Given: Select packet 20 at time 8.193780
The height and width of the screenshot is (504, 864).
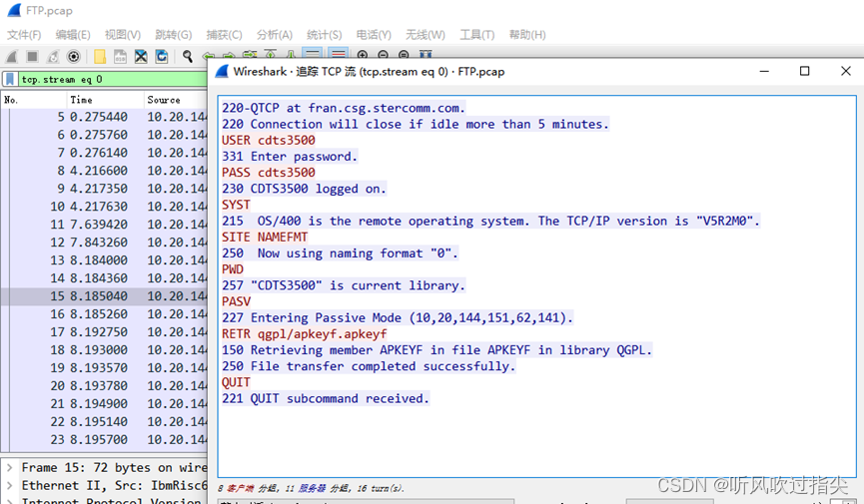Looking at the screenshot, I should coord(104,386).
